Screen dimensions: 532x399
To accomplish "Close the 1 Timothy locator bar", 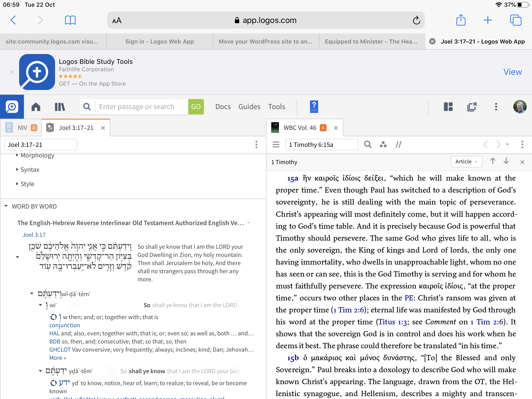I will click(x=522, y=162).
